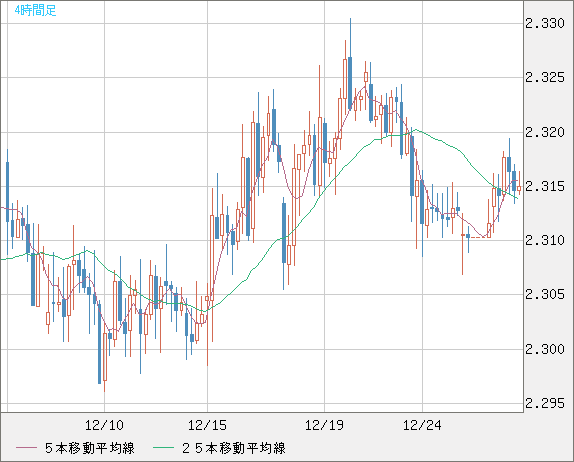This screenshot has height=462, width=574.
Task: Click the green 25-period MA legend line
Action: pos(163,448)
